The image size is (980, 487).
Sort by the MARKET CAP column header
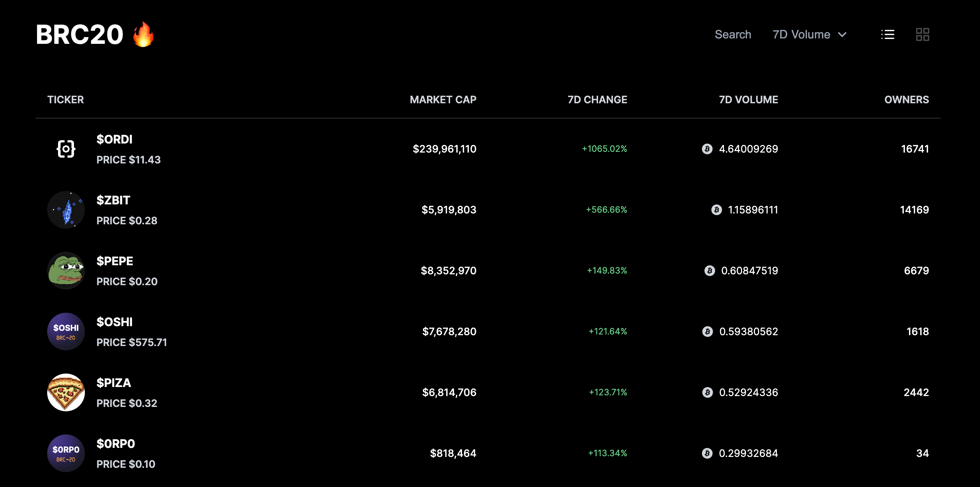[443, 100]
